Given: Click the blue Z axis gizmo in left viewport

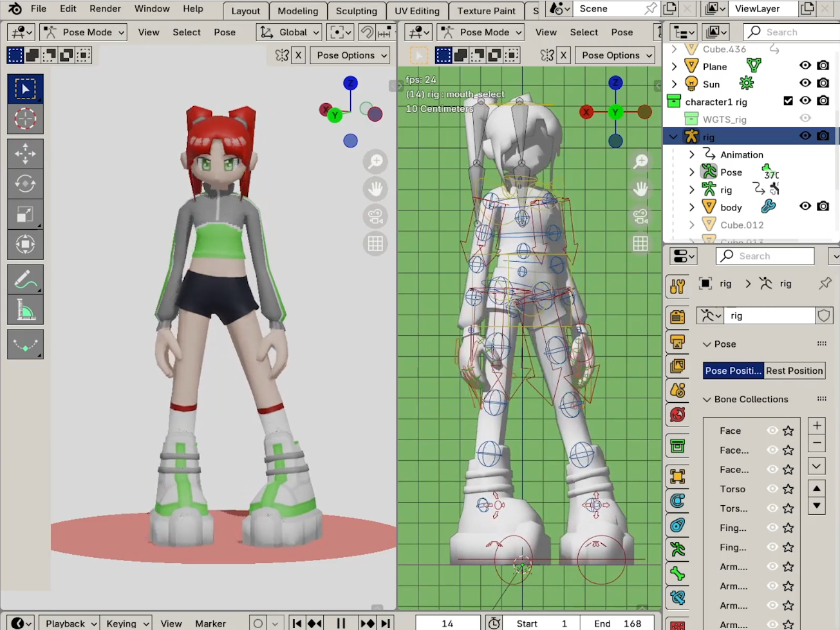Looking at the screenshot, I should point(350,83).
